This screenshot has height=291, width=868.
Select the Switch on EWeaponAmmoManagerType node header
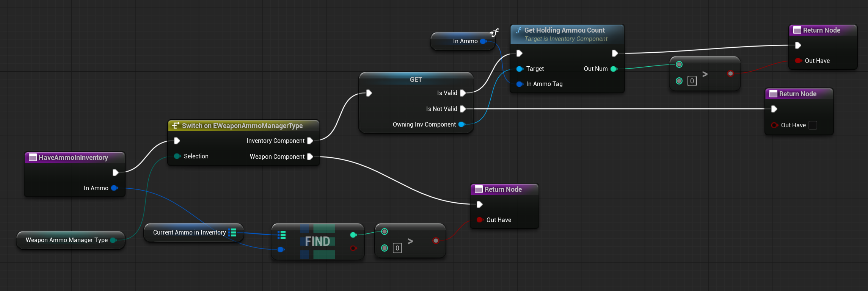(242, 126)
